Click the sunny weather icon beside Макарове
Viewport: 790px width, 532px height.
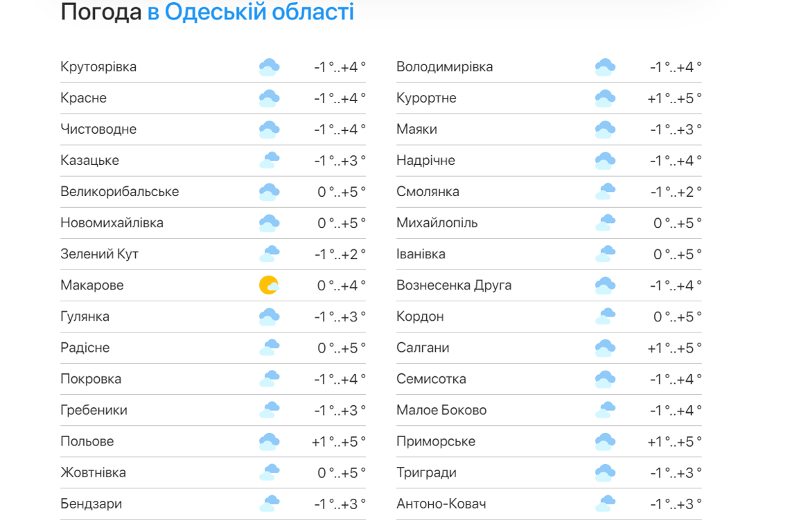coord(269,285)
